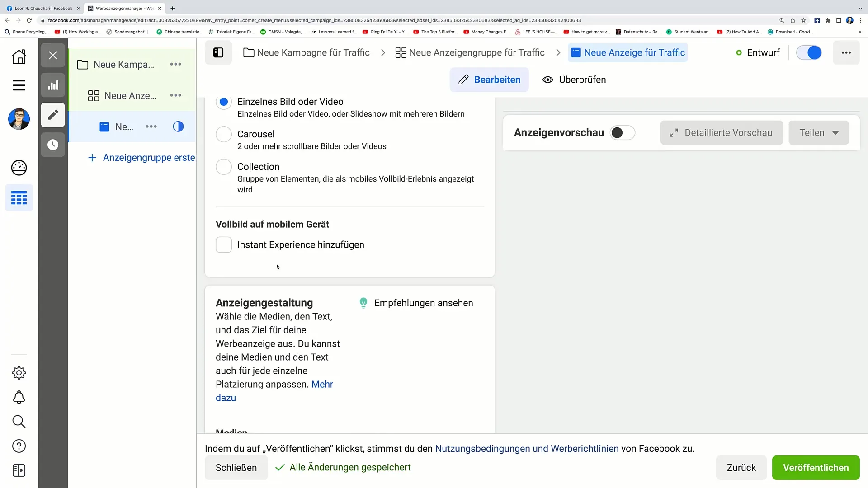Image resolution: width=868 pixels, height=488 pixels.
Task: Switch to the Bearbeiten tab
Action: (489, 80)
